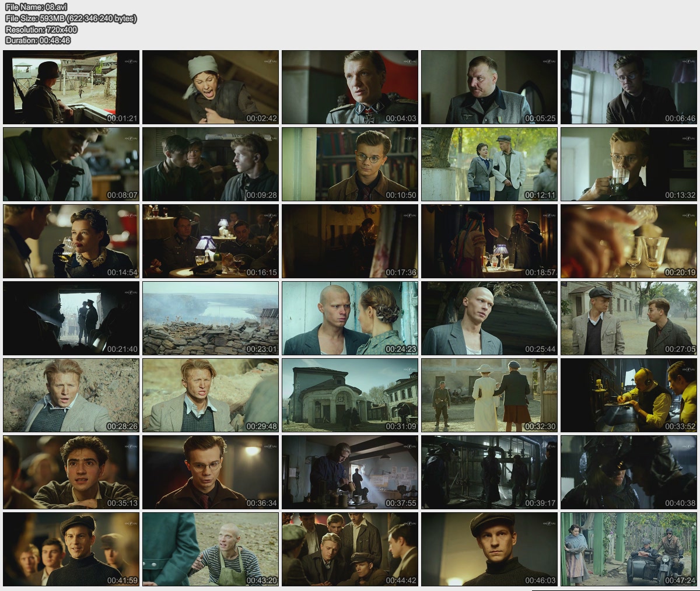Image resolution: width=700 pixels, height=591 pixels.
Task: Select the headphones operator thumbnail at 00:33:52
Action: click(x=629, y=395)
